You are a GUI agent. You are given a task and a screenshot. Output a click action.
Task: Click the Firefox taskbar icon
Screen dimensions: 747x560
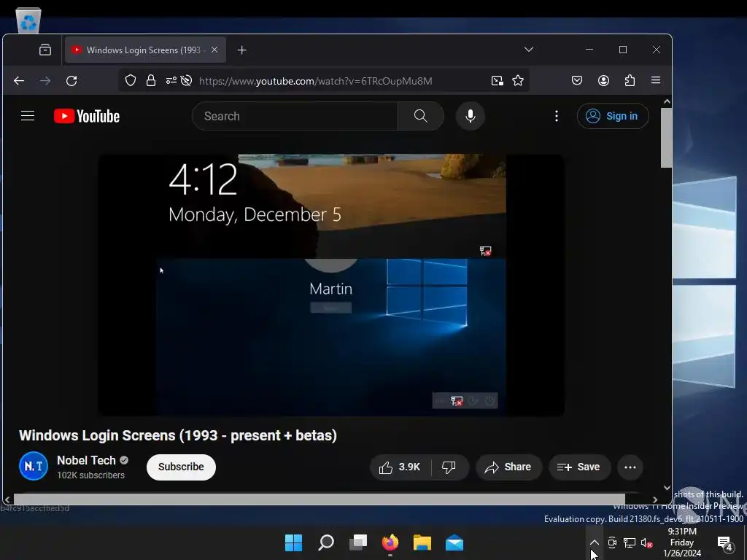tap(390, 542)
